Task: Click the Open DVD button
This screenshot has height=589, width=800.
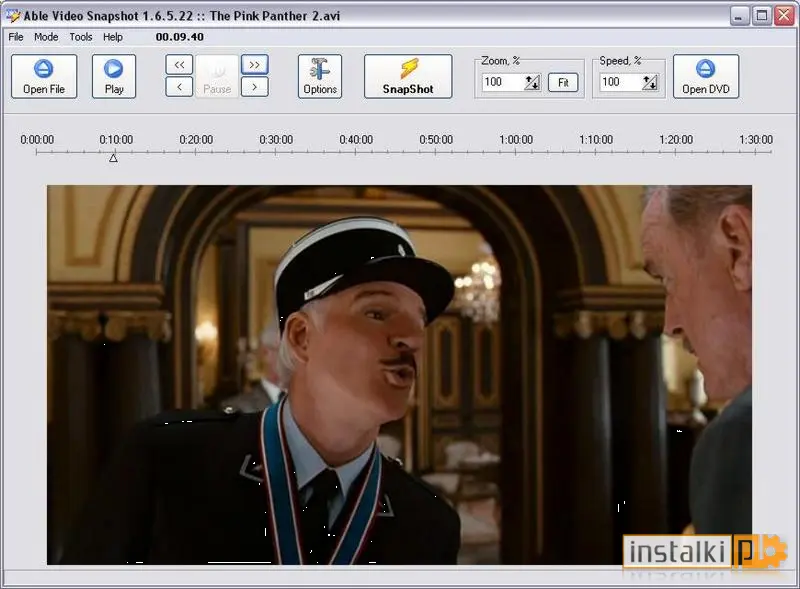Action: [706, 76]
